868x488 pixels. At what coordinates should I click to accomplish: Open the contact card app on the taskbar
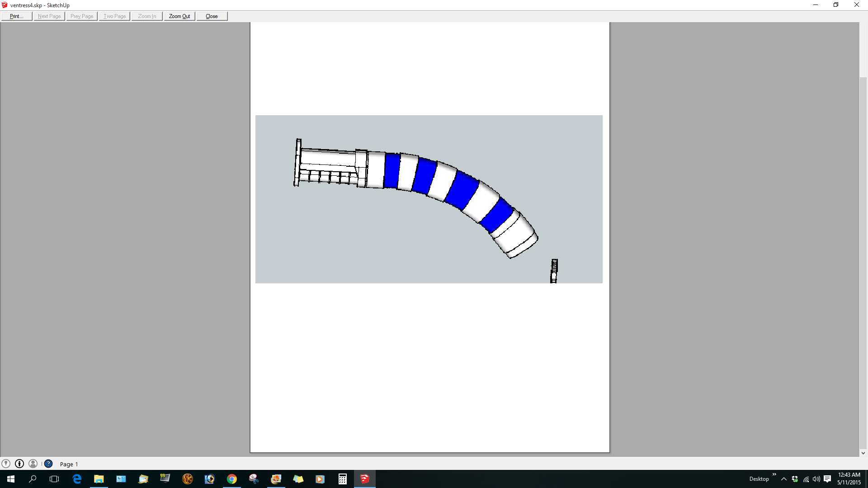click(121, 479)
